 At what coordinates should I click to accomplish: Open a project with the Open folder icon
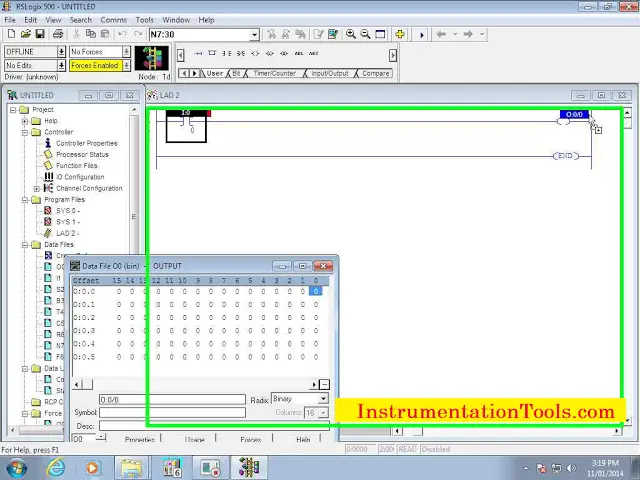point(26,34)
